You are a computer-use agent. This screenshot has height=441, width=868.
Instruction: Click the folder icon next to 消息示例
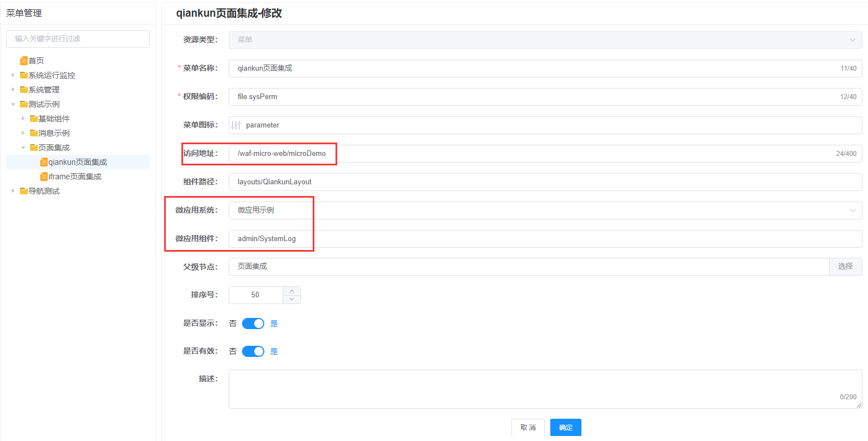[34, 133]
